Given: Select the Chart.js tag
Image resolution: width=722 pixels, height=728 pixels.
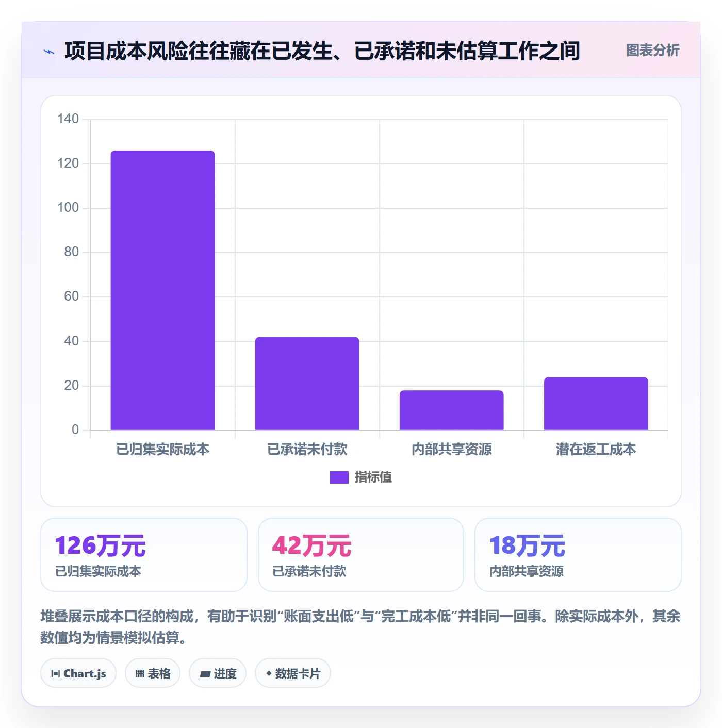Looking at the screenshot, I should (78, 673).
